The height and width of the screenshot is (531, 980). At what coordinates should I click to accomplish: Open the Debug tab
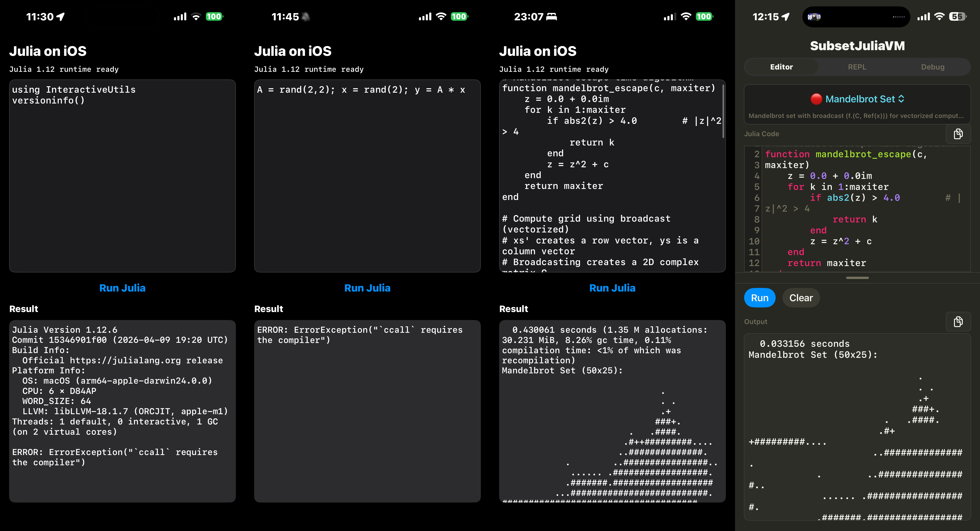pos(933,67)
